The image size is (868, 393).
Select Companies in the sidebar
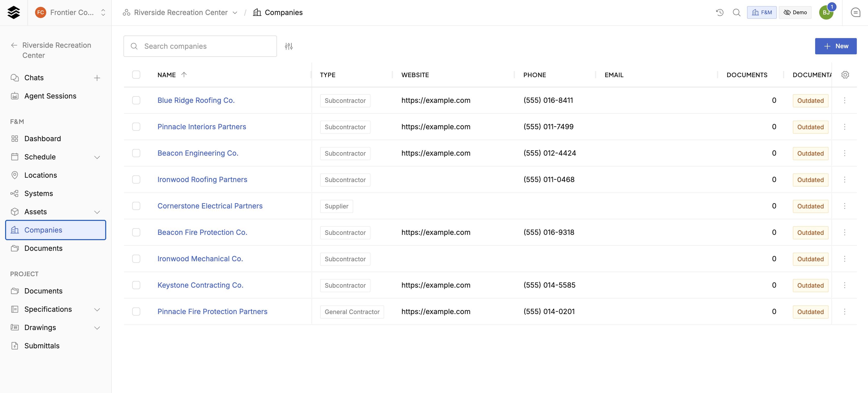click(56, 230)
